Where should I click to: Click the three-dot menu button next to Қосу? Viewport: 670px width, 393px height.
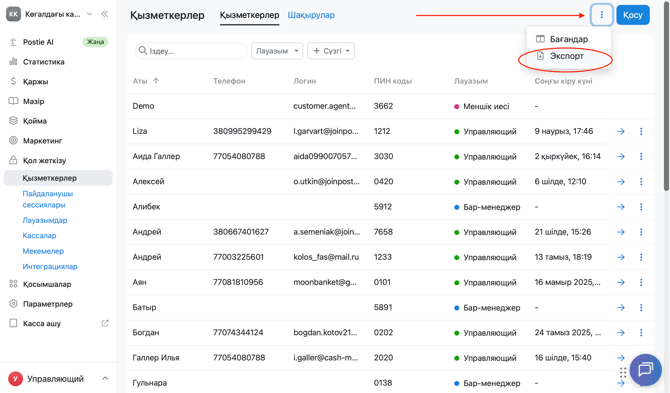(602, 15)
